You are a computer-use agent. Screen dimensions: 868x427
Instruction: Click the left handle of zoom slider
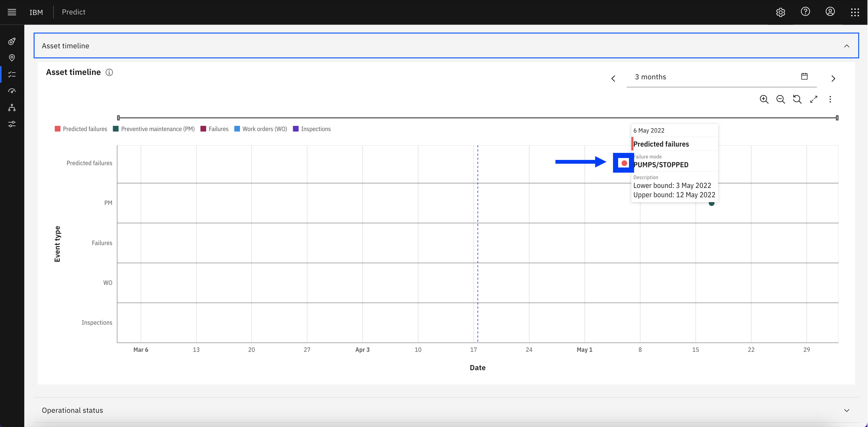[x=118, y=118]
